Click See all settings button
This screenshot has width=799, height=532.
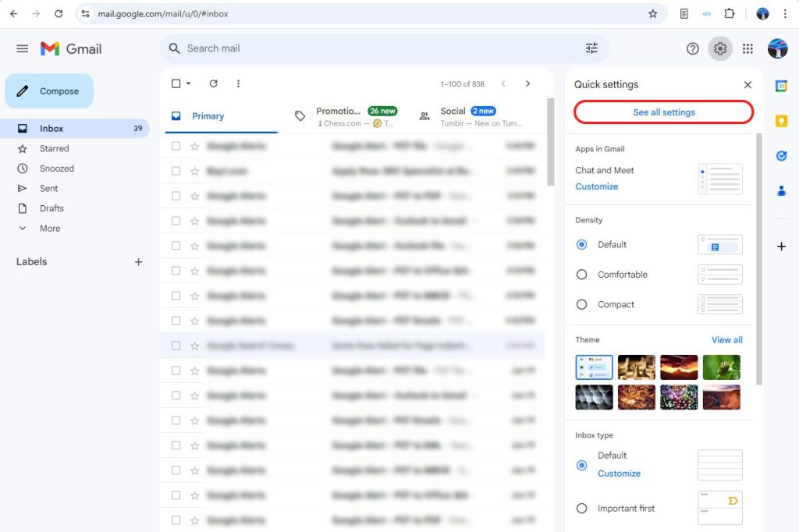tap(663, 112)
